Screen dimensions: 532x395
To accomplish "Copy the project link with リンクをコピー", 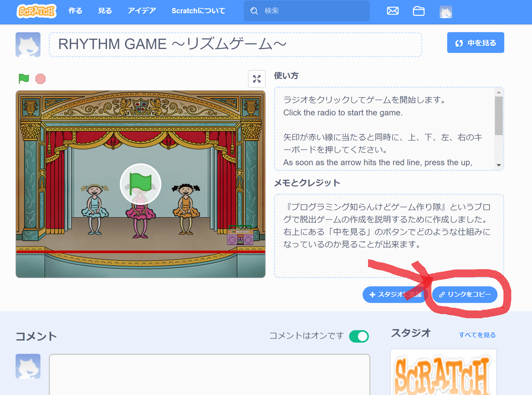I will (464, 294).
